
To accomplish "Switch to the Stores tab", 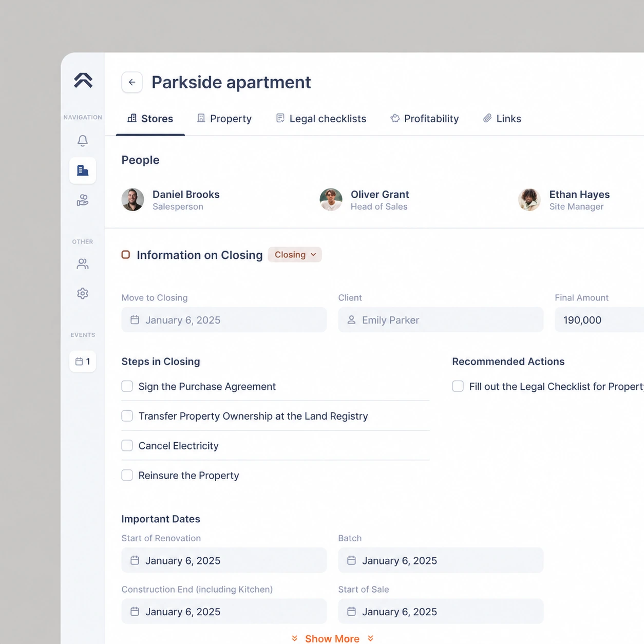I will 150,119.
